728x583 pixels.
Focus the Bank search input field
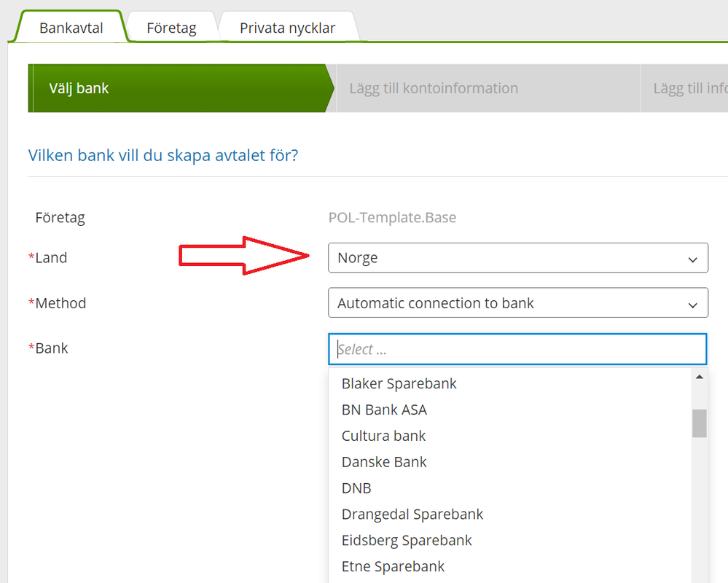pos(517,350)
